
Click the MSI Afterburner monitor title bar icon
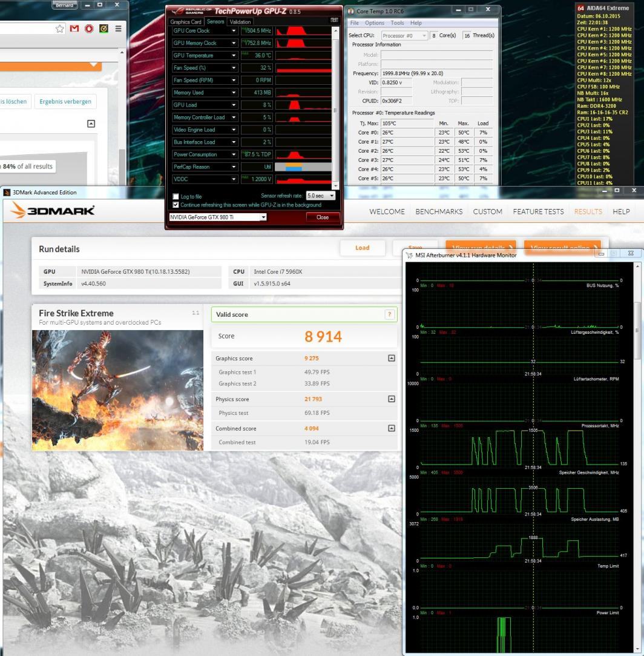(410, 255)
